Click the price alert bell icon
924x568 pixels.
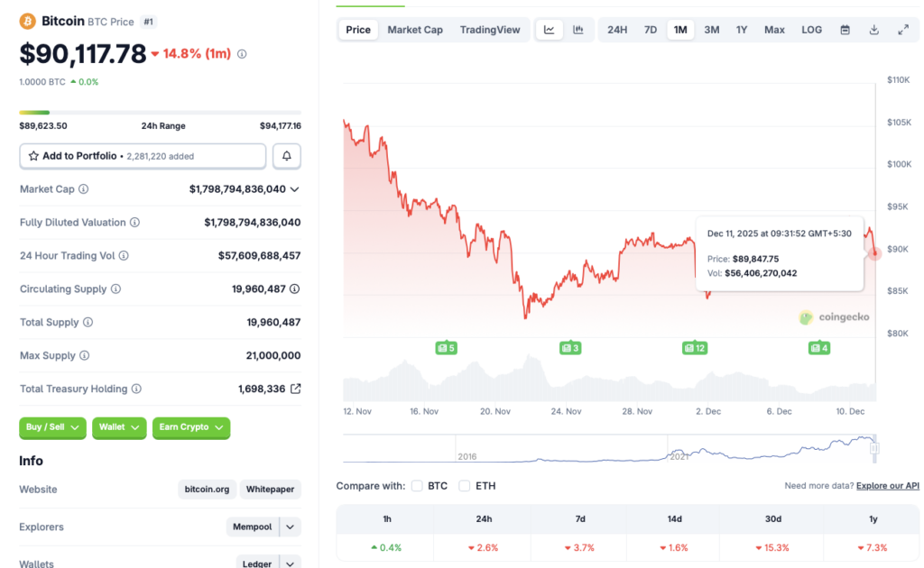[x=287, y=156]
